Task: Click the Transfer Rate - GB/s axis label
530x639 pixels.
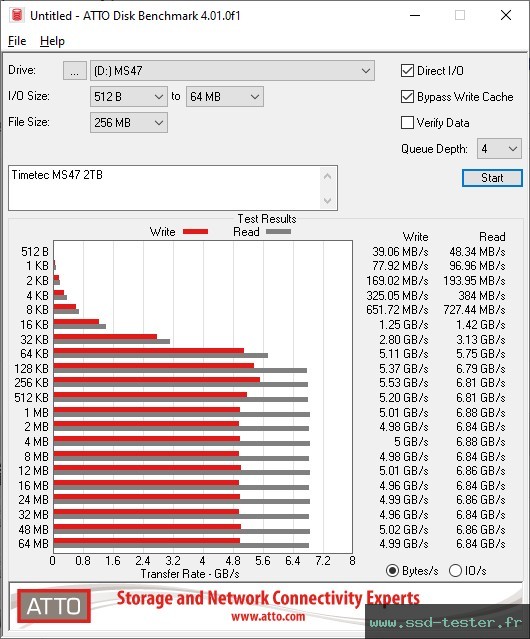Action: 190,574
